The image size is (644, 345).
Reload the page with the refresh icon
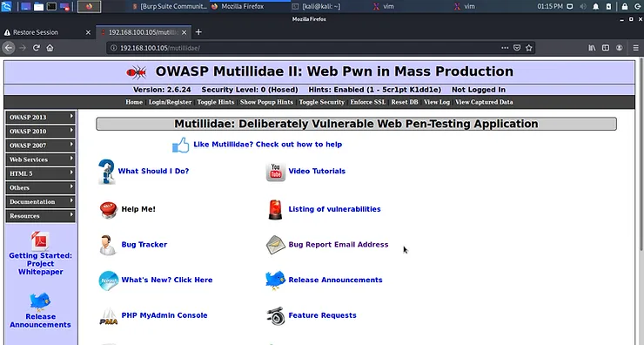[x=37, y=48]
